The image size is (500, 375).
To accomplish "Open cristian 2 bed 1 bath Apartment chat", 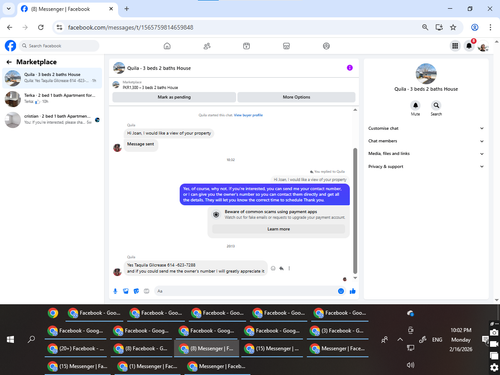I will (x=52, y=119).
